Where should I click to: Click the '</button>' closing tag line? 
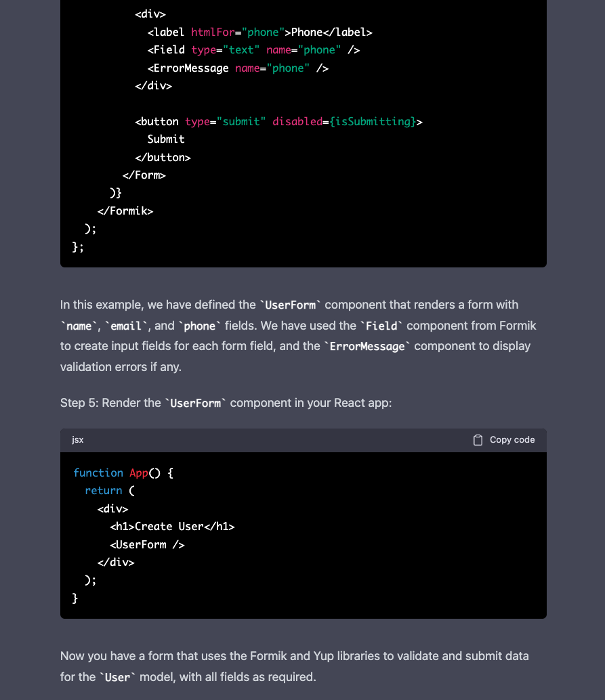pyautogui.click(x=163, y=158)
